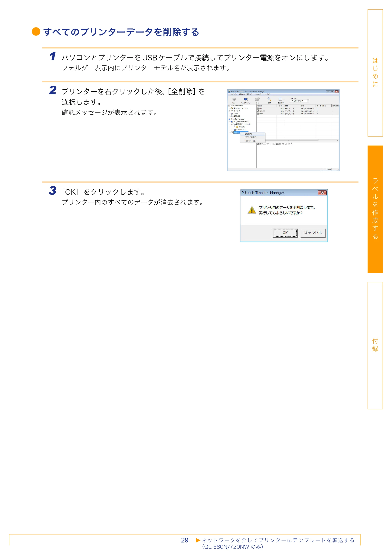Open the 付録 side tab
The width and height of the screenshot is (392, 555).
click(x=375, y=345)
